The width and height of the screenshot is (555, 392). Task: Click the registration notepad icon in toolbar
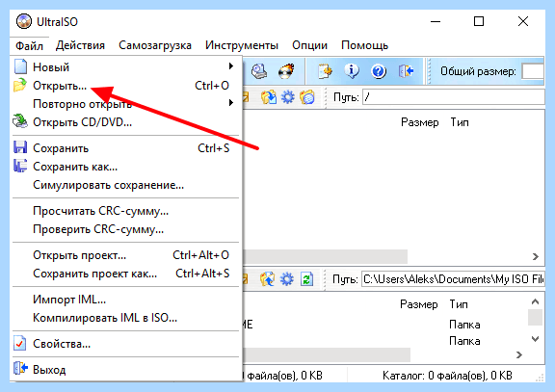point(325,71)
